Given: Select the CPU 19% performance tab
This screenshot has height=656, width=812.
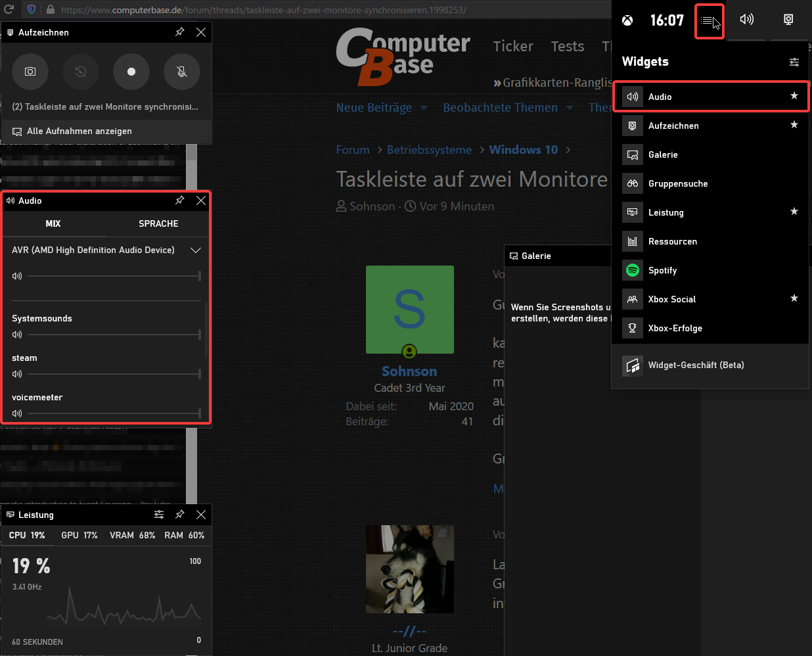Looking at the screenshot, I should [x=27, y=536].
